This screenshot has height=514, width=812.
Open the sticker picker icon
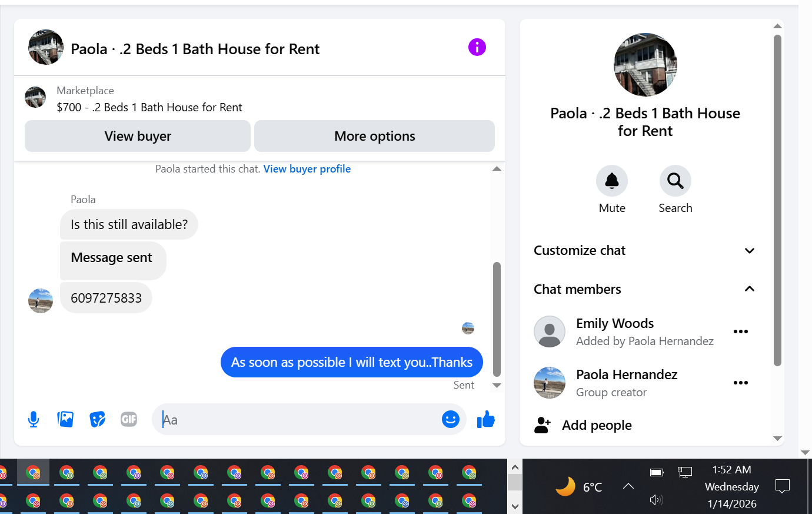point(97,419)
